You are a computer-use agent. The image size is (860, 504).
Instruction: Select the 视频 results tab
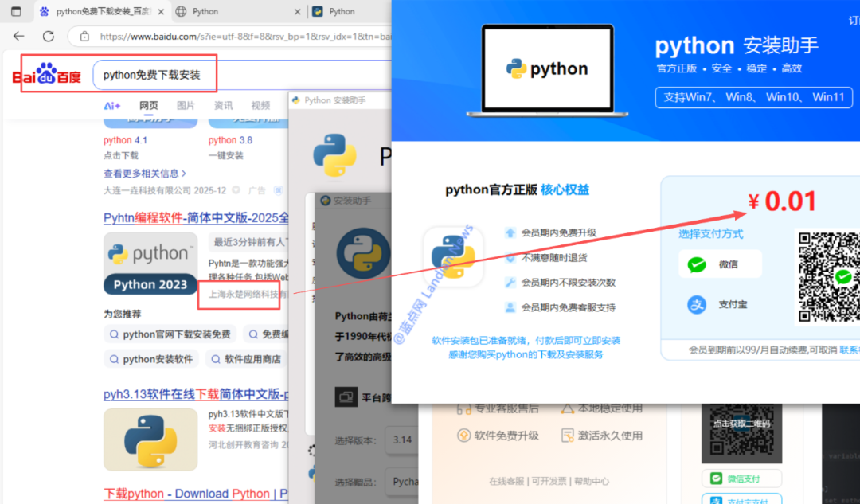click(x=260, y=105)
